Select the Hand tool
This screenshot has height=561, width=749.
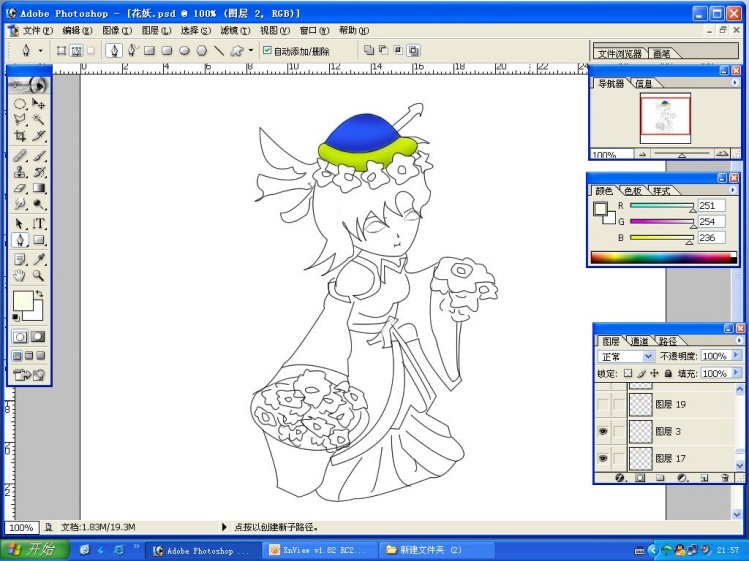pyautogui.click(x=20, y=276)
